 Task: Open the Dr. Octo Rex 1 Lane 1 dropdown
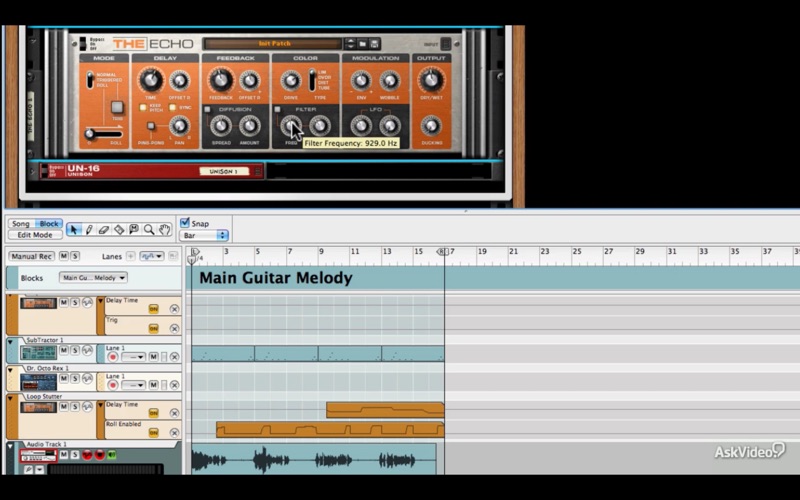(134, 385)
